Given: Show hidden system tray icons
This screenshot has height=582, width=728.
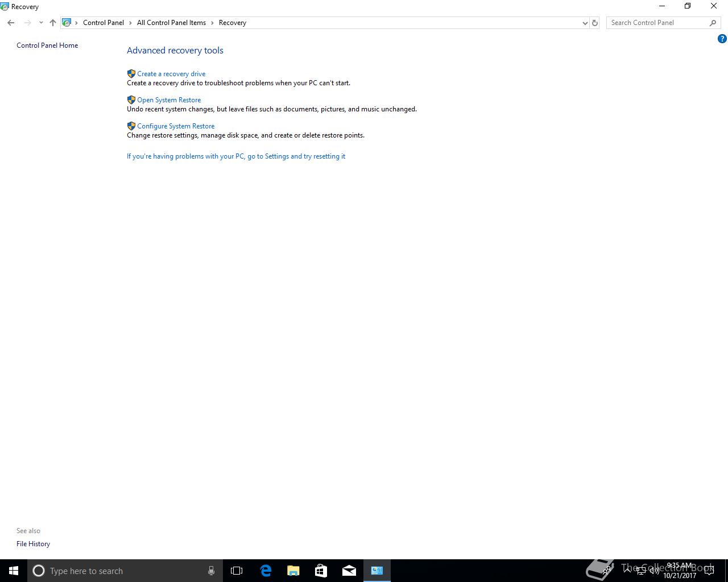Looking at the screenshot, I should point(627,571).
